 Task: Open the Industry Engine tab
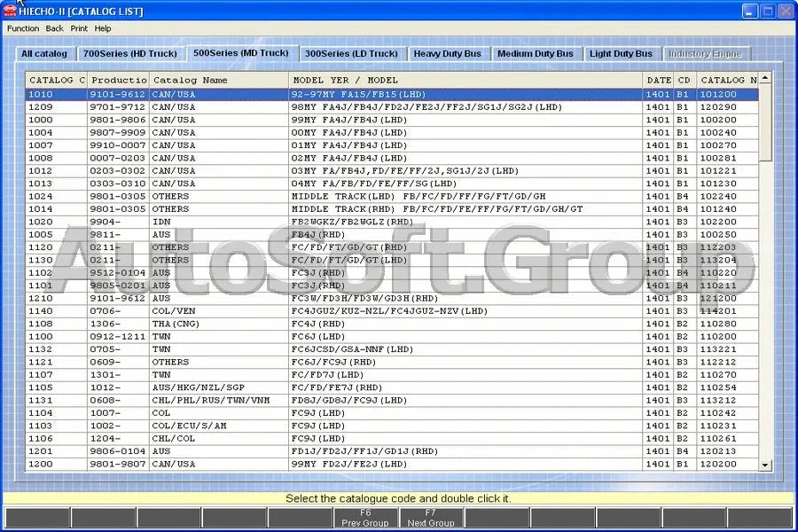(x=707, y=53)
